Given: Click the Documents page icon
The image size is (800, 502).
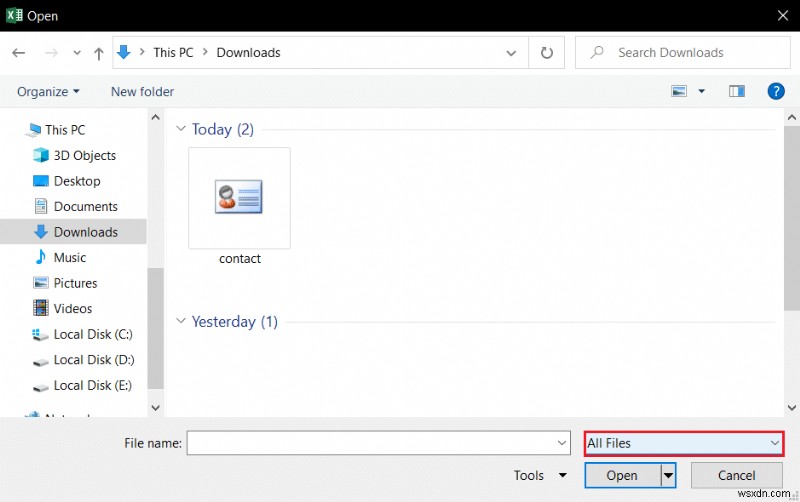Looking at the screenshot, I should (x=41, y=206).
